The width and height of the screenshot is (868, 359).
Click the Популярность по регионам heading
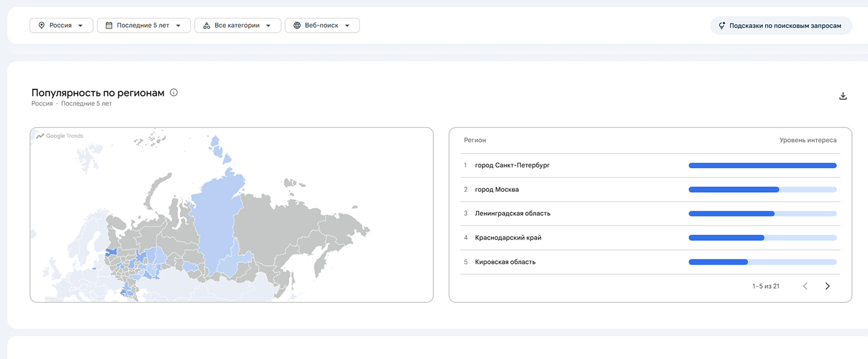98,93
